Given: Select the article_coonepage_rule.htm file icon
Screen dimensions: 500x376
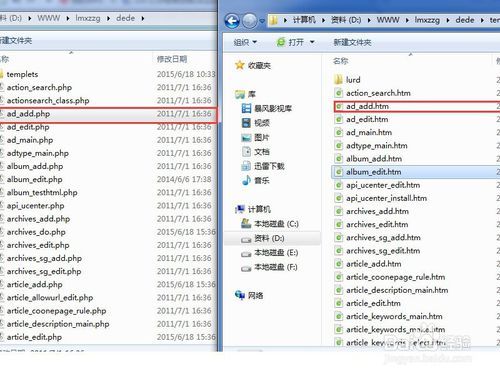Looking at the screenshot, I should [339, 277].
